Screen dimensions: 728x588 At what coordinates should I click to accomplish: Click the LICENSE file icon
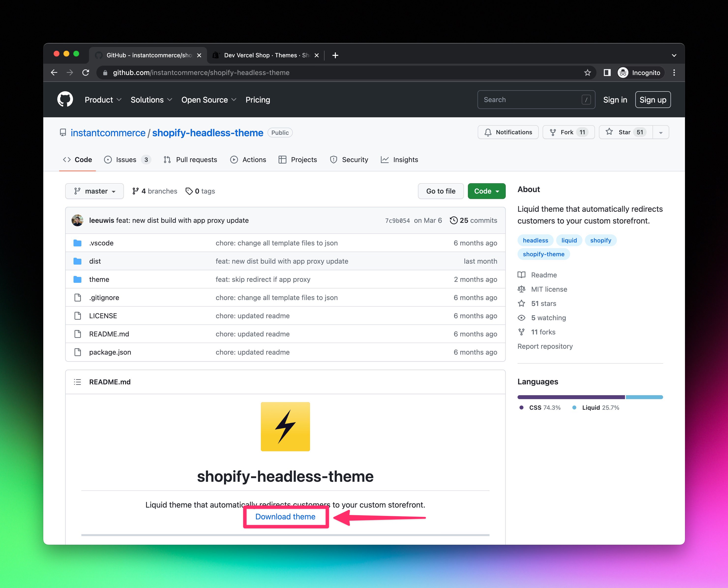(77, 316)
